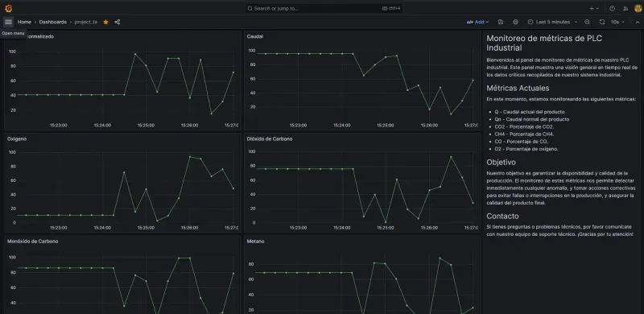Open the plus new-item dropdown

coord(594,8)
